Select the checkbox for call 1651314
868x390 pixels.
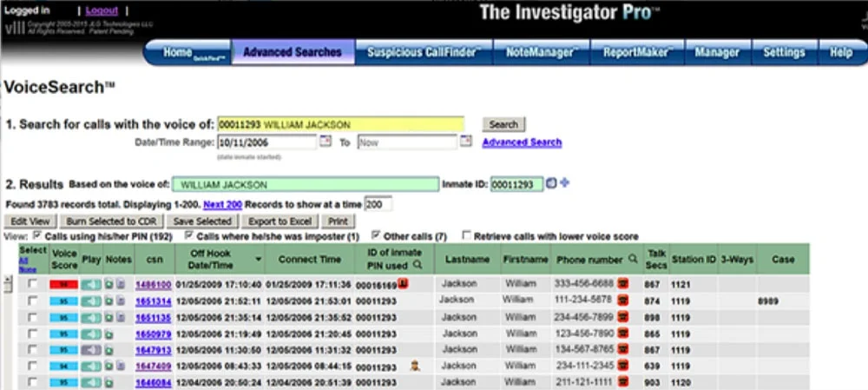33,301
